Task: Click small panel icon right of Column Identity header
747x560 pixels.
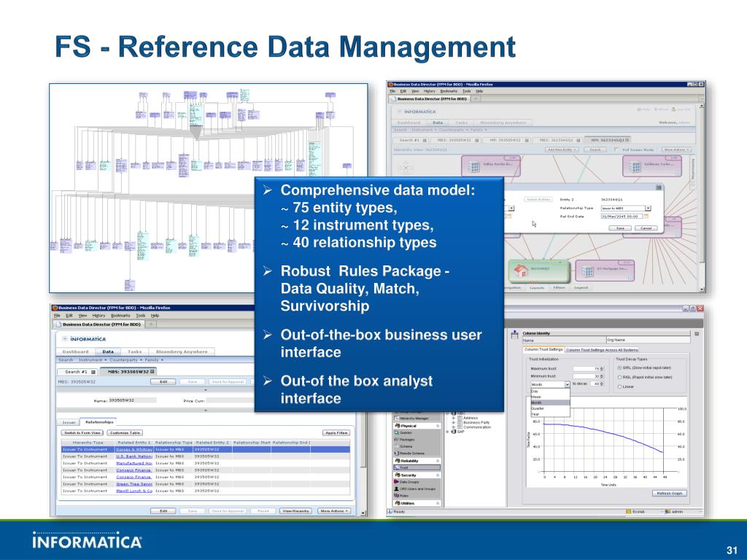Action: click(697, 334)
